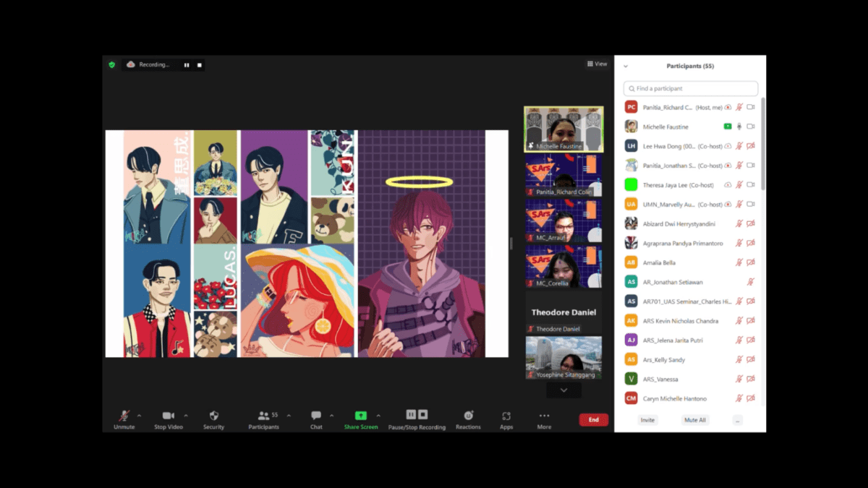Click the red End meeting button
The image size is (868, 488).
click(x=593, y=420)
